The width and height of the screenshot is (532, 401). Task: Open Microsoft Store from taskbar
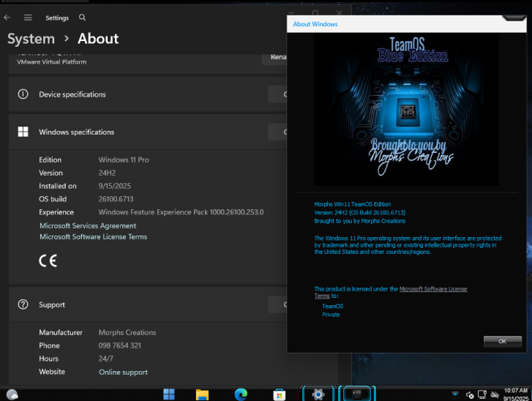click(280, 394)
